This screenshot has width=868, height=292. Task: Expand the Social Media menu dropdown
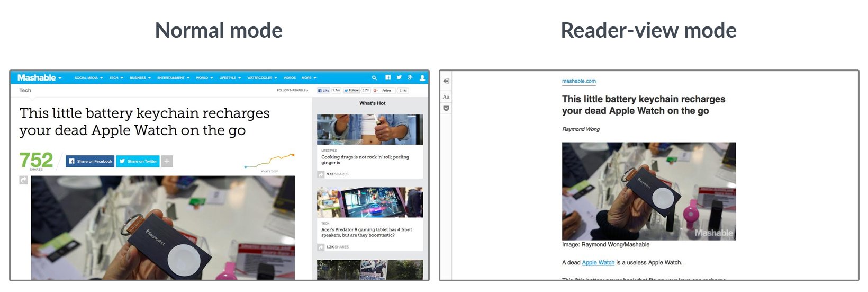click(x=88, y=78)
